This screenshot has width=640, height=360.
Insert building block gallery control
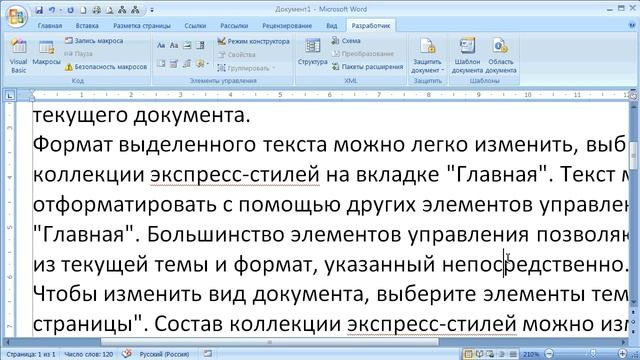187,64
